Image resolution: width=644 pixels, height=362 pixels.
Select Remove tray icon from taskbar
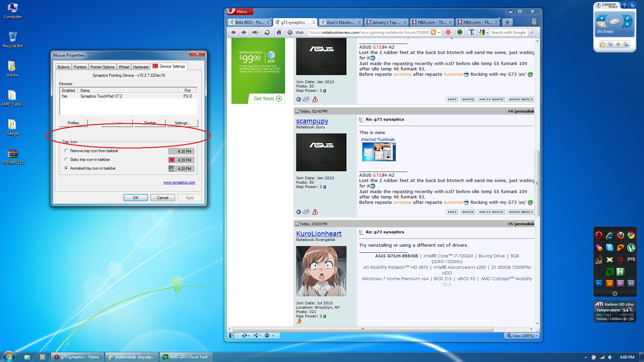tap(66, 151)
